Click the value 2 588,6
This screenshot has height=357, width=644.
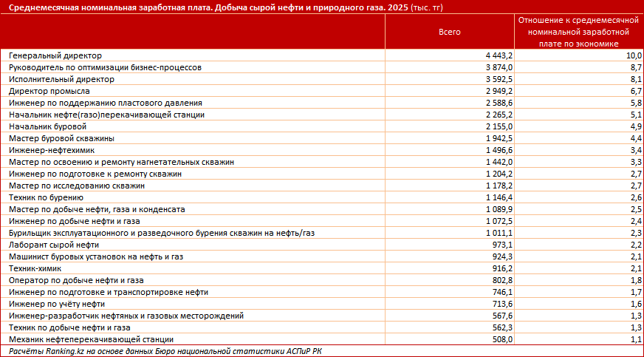pyautogui.click(x=499, y=103)
